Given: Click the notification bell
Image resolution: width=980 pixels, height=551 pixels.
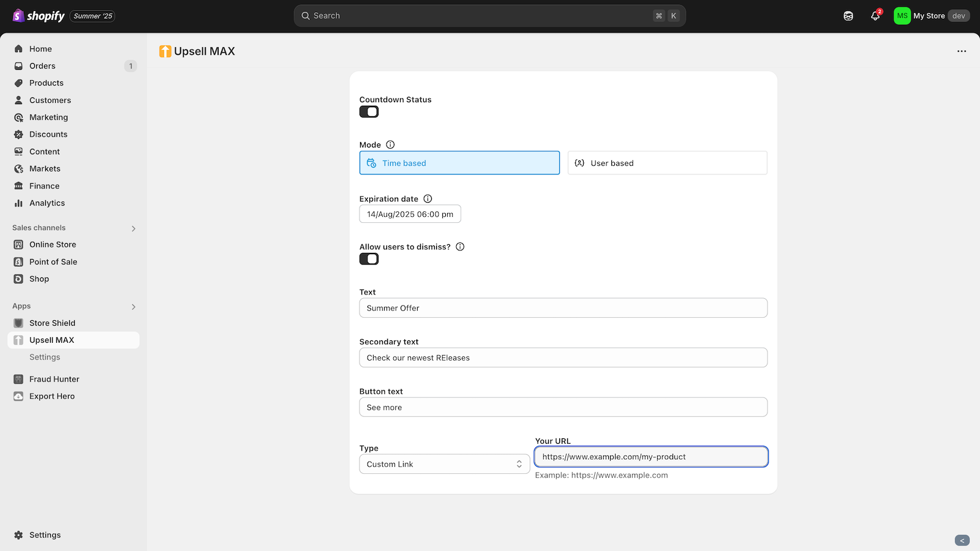Looking at the screenshot, I should click(x=875, y=17).
